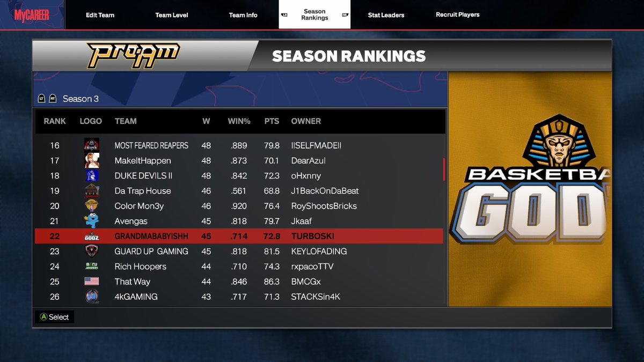Click the RB bumper icon
Viewport: 644px width, 362px height.
pyautogui.click(x=345, y=15)
